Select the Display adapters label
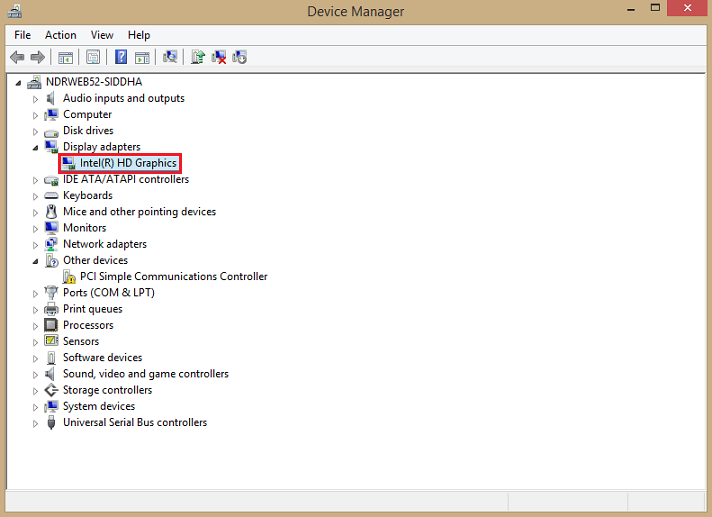This screenshot has width=712, height=517. pos(102,147)
